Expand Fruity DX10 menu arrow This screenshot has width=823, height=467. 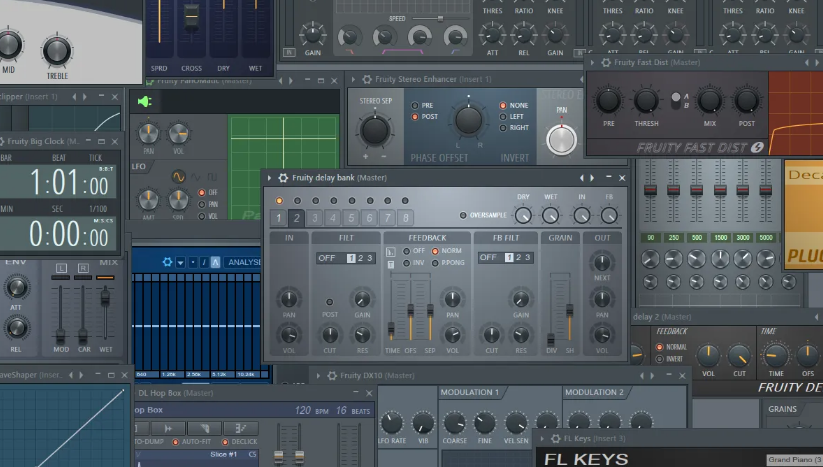coord(318,376)
